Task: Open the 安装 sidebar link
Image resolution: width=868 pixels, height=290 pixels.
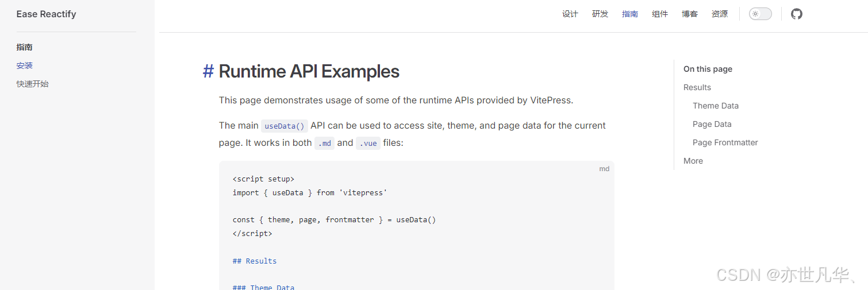Action: (x=25, y=65)
